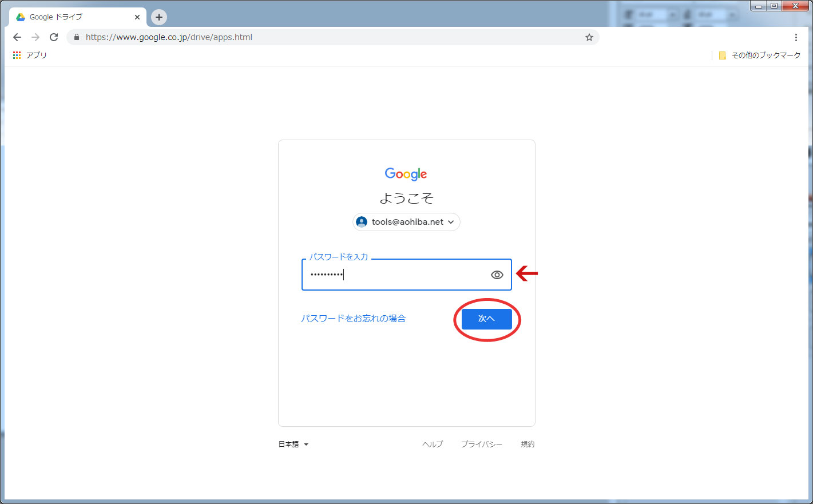Click パスワードをお忘れの場合 link
Image resolution: width=813 pixels, height=504 pixels.
click(354, 319)
